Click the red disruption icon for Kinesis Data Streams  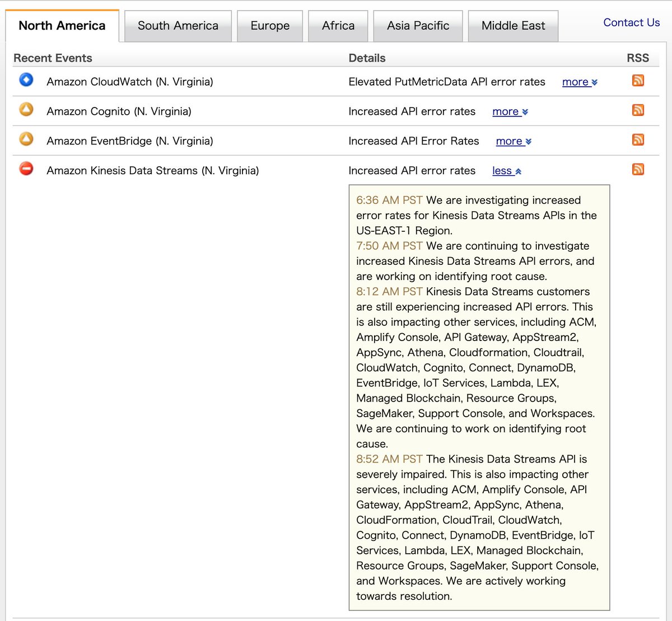(x=26, y=168)
